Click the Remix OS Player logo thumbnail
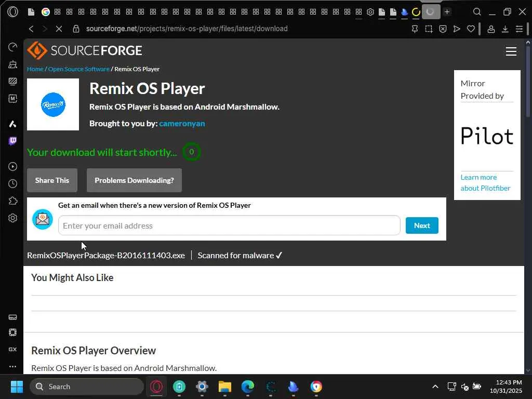The image size is (532, 399). tap(53, 104)
